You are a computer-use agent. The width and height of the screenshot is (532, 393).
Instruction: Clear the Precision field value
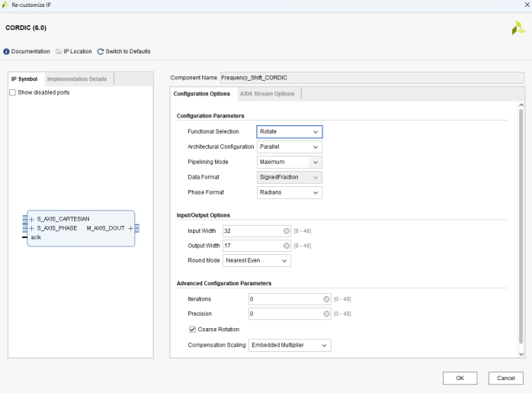(x=326, y=314)
